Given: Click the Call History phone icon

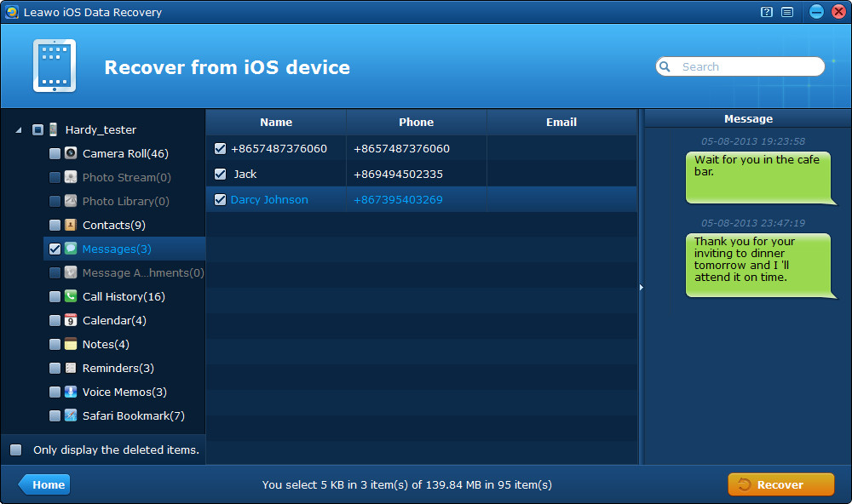Looking at the screenshot, I should [x=71, y=296].
